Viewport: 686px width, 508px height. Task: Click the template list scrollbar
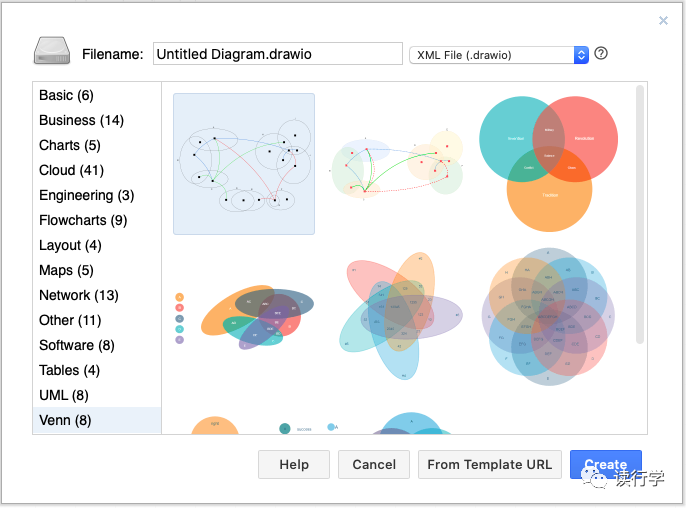tap(640, 214)
